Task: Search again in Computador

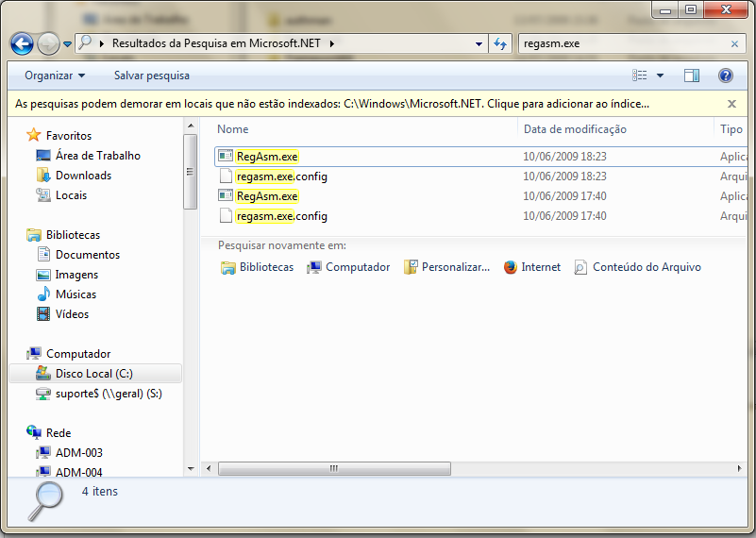Action: [x=348, y=267]
